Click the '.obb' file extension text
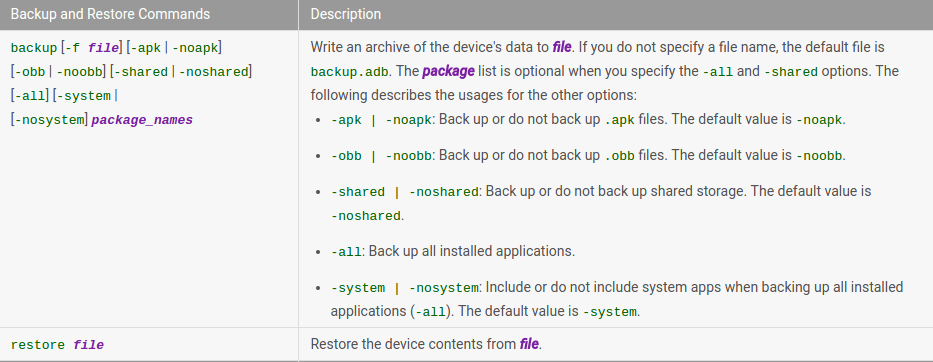933x362 pixels. click(619, 156)
